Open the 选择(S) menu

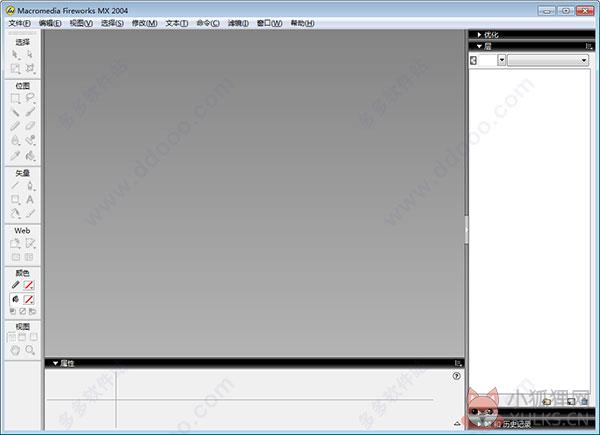point(112,23)
